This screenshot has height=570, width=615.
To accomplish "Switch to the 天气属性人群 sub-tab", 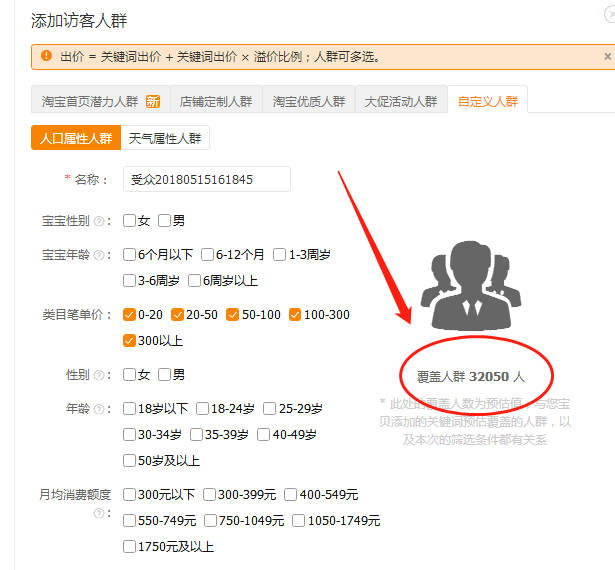I will point(165,138).
